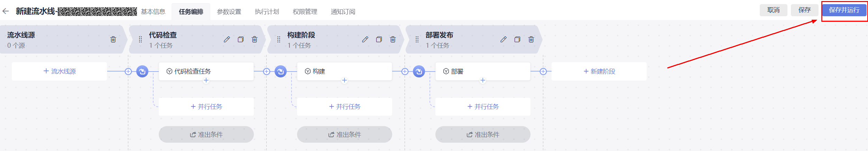Click the 代码检查 stage header title
This screenshot has height=151, width=868.
[163, 35]
